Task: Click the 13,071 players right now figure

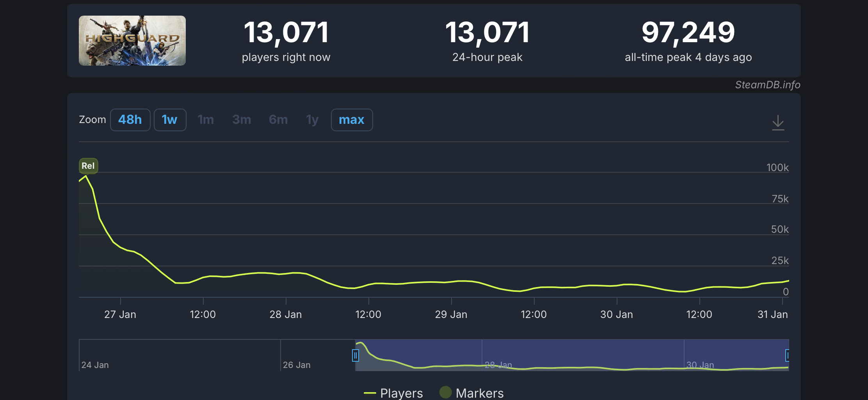Action: pos(286,32)
